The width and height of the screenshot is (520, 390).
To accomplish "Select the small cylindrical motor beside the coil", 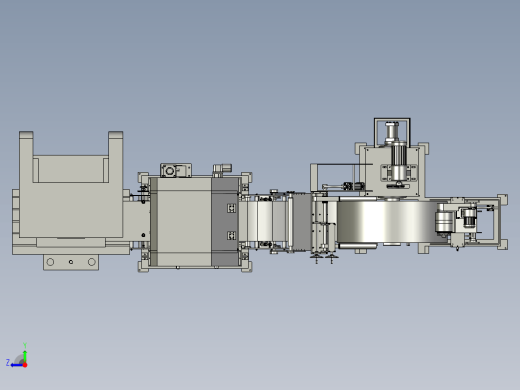I will click(x=444, y=222).
